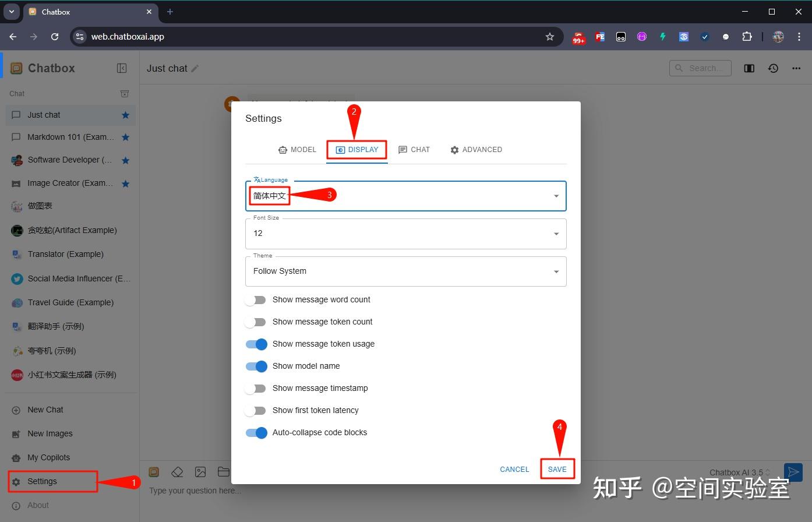
Task: Toggle the split view layout
Action: coord(749,68)
